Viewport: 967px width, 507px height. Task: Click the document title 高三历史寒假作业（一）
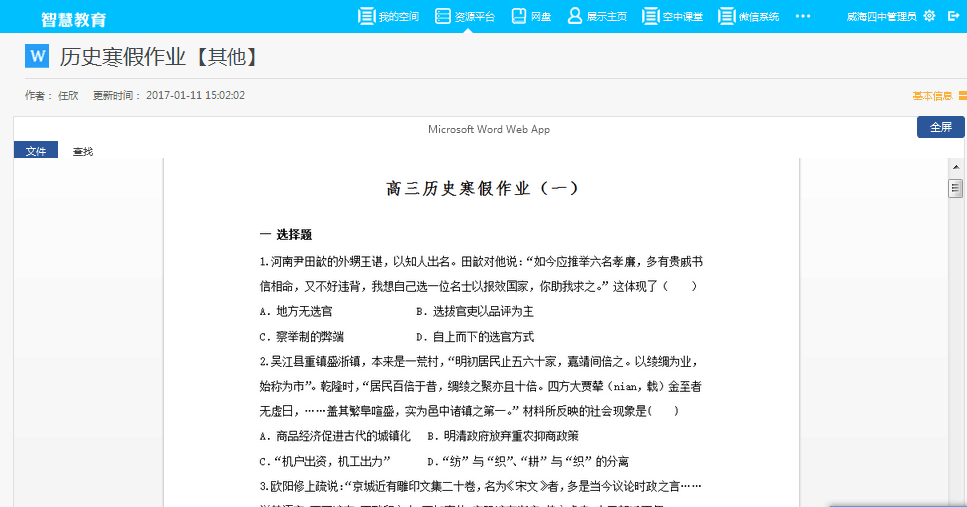tap(482, 188)
